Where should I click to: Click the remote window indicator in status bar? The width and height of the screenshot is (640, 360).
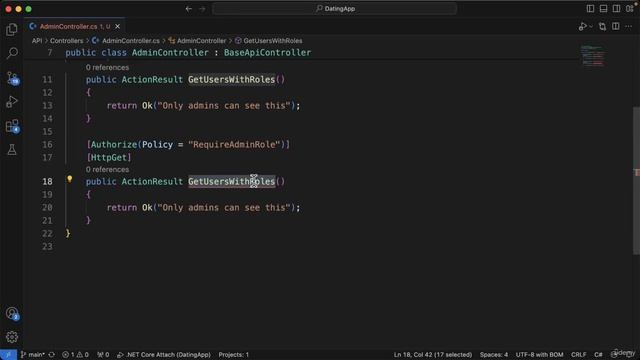8,355
